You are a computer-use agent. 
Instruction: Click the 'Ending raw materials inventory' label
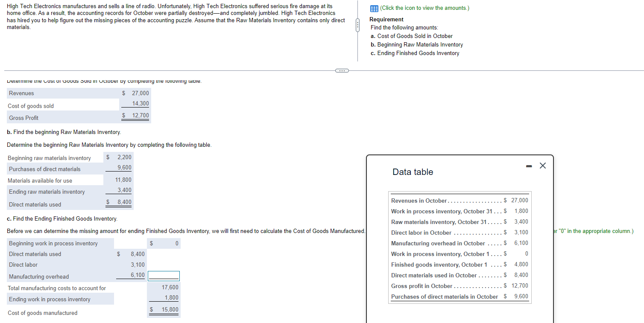47,192
